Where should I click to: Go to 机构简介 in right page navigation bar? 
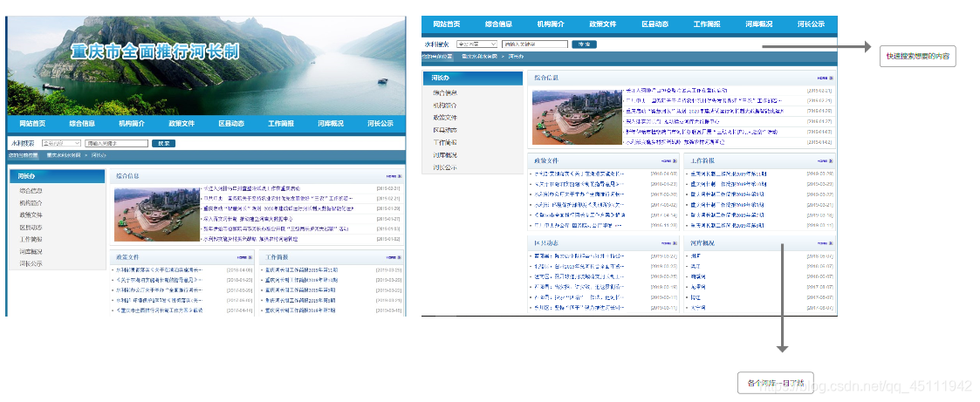pos(551,24)
